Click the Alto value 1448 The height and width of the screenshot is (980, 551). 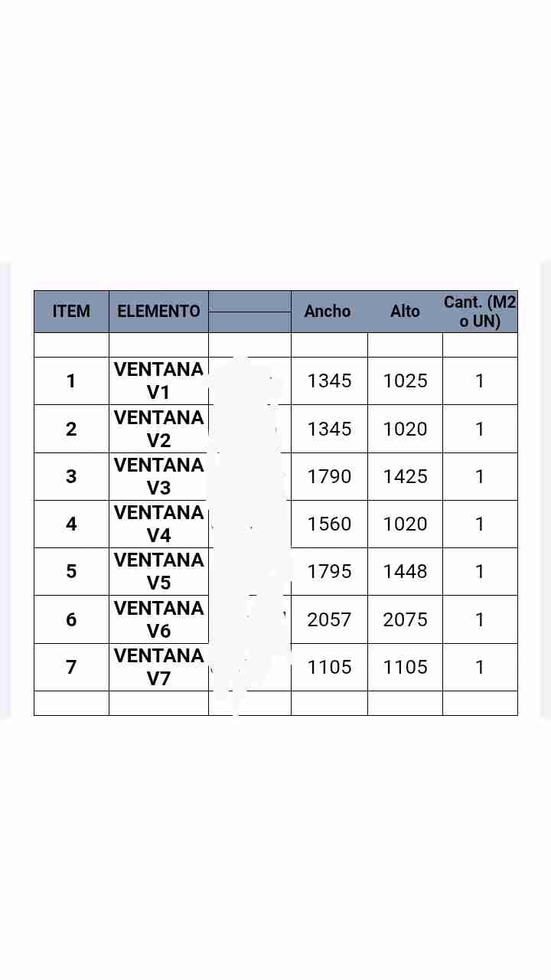(x=405, y=571)
